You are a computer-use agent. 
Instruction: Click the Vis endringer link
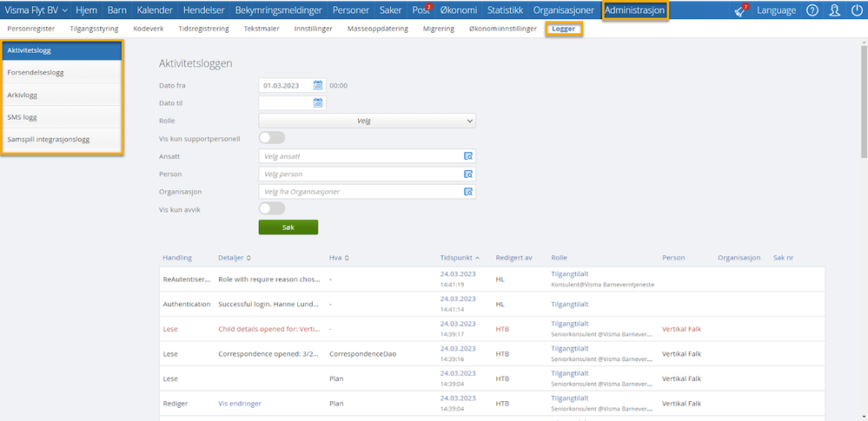point(240,404)
